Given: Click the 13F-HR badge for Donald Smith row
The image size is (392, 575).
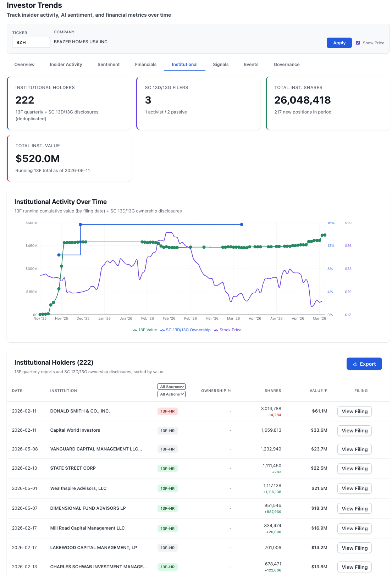Looking at the screenshot, I should pyautogui.click(x=167, y=411).
